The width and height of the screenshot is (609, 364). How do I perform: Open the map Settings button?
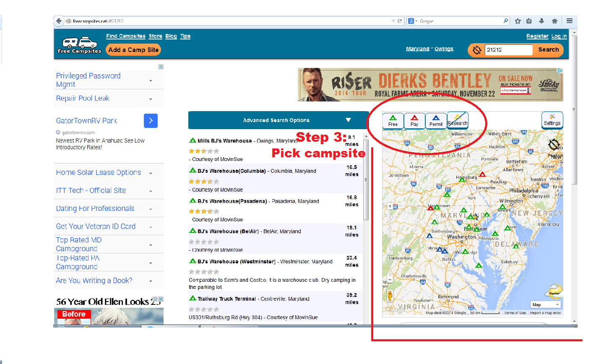pyautogui.click(x=552, y=120)
